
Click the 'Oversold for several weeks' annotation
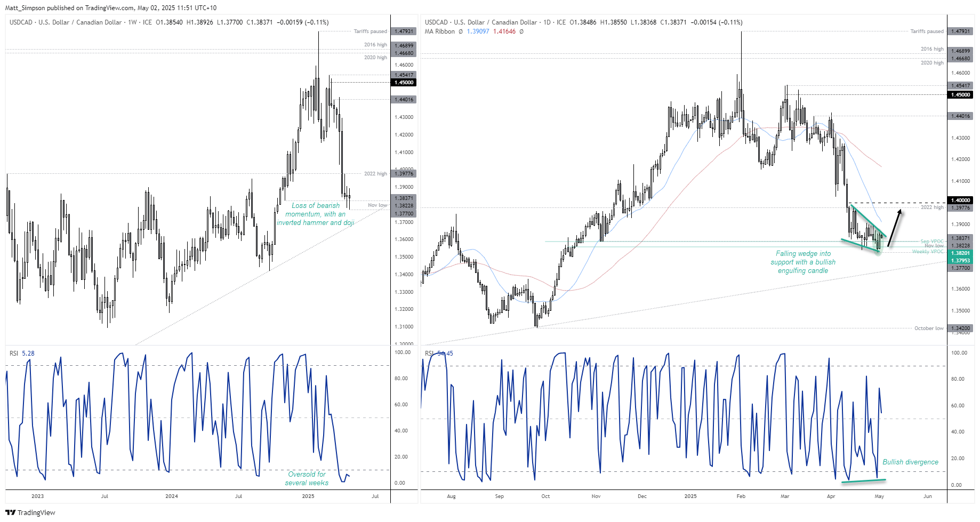(x=307, y=478)
